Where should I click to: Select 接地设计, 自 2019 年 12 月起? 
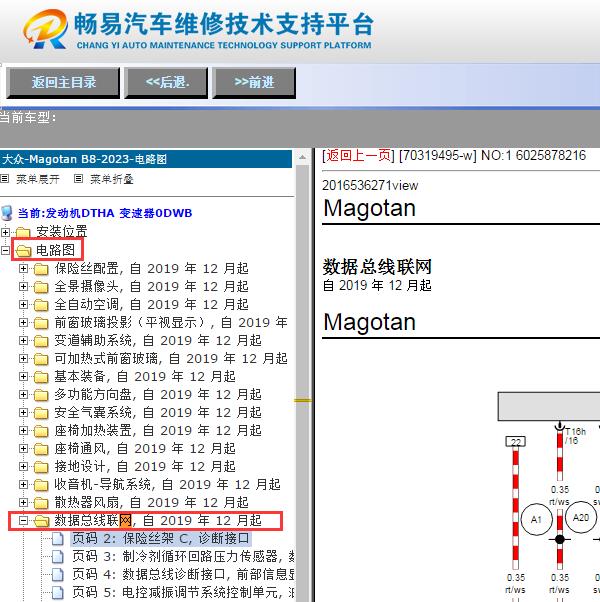(145, 467)
